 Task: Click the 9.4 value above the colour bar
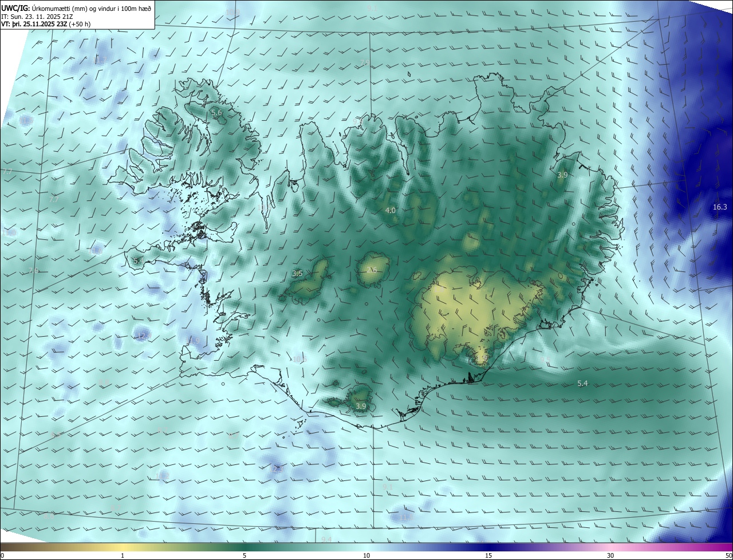coord(326,539)
